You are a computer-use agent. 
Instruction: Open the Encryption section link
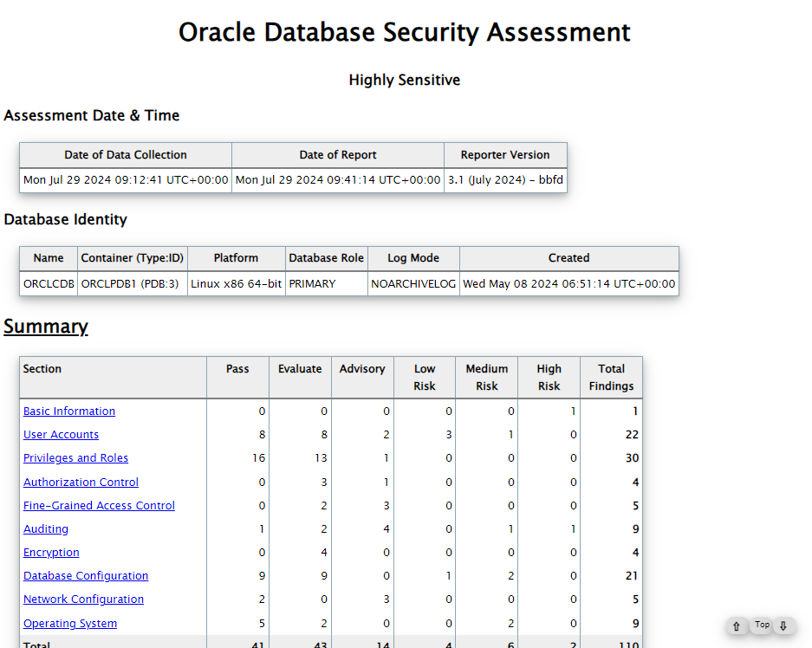pyautogui.click(x=51, y=553)
